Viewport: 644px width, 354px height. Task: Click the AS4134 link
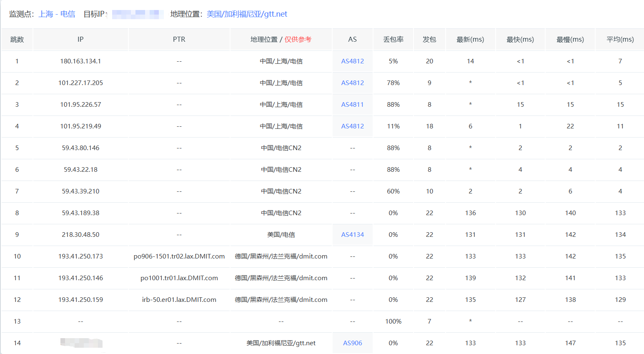coord(352,235)
